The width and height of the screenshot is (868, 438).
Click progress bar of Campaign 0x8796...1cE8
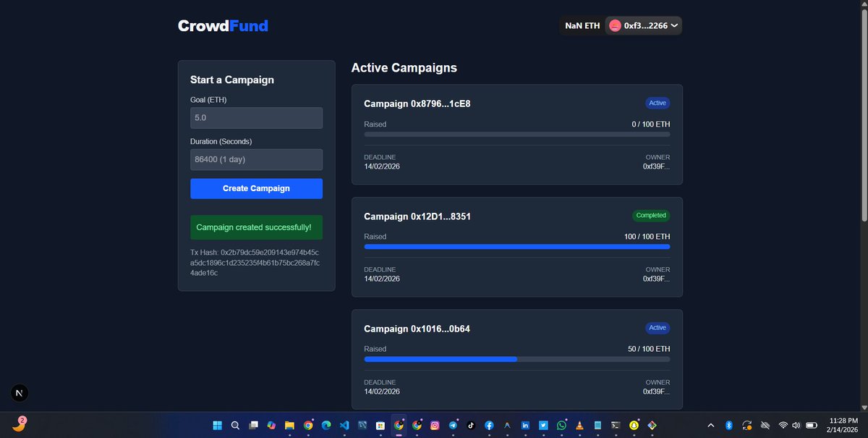click(517, 134)
